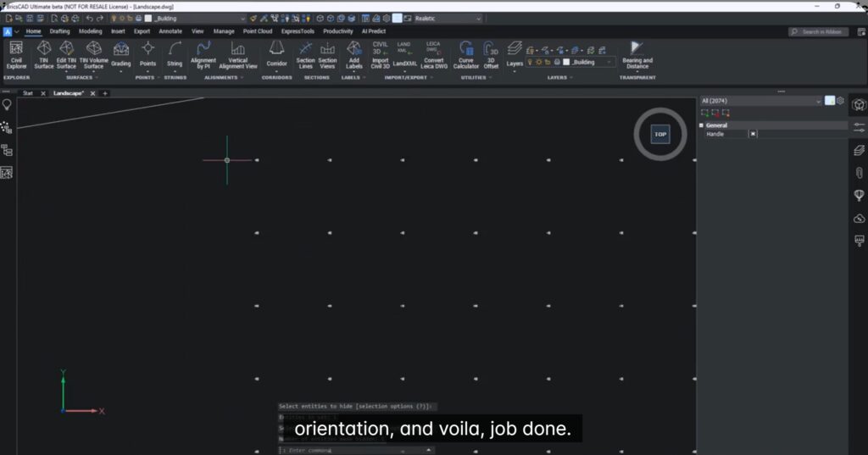Open the Layers panel from right sidebar
The width and height of the screenshot is (868, 455).
pos(859,150)
